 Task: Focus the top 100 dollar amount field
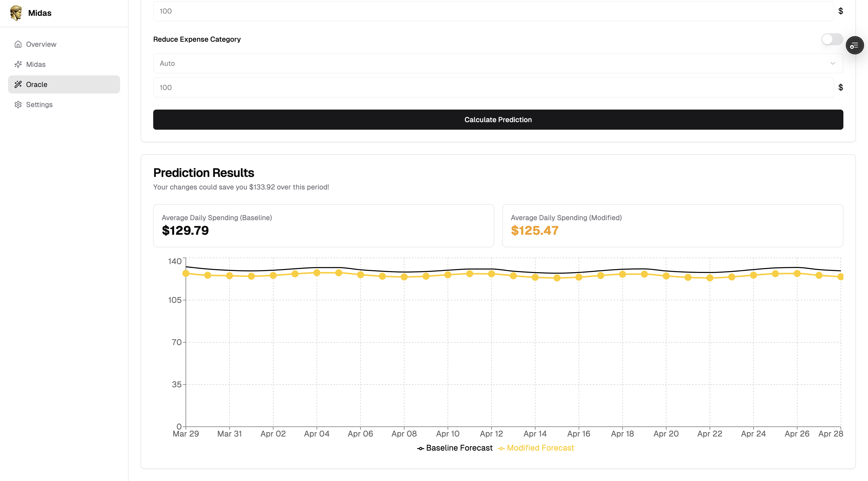[x=493, y=11]
